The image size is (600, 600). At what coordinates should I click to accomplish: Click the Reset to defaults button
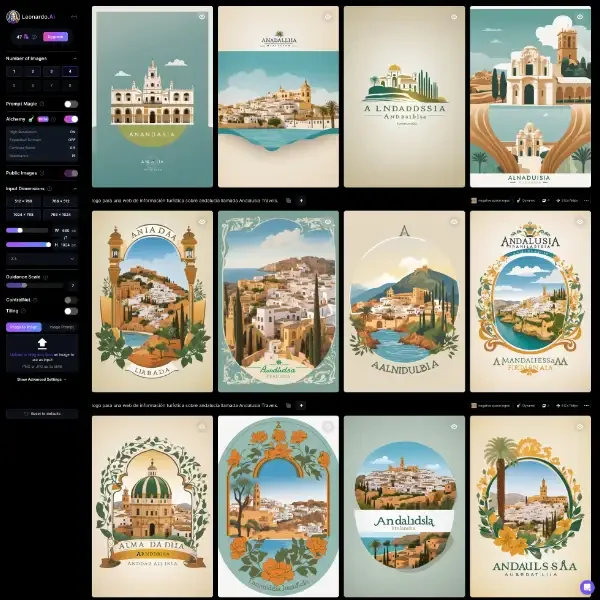(42, 414)
